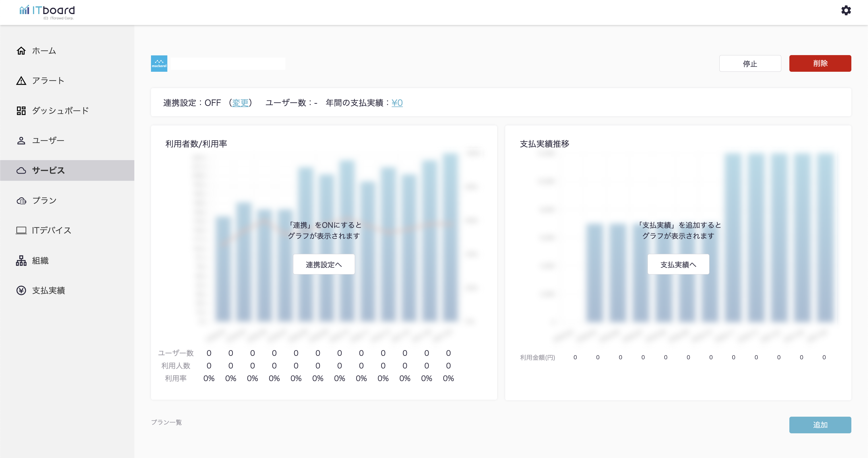Click the IT device laptop icon
868x458 pixels.
[x=21, y=230]
